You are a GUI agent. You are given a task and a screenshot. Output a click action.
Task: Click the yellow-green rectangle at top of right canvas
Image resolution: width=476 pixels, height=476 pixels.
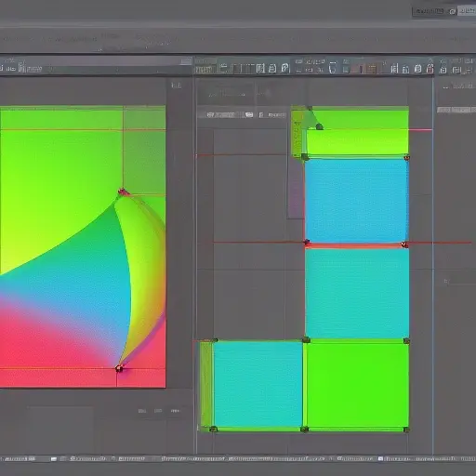coord(357,141)
